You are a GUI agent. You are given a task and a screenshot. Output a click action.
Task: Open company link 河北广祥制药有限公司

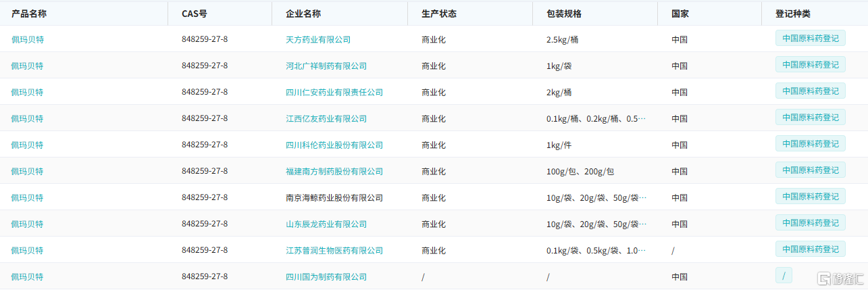(326, 66)
